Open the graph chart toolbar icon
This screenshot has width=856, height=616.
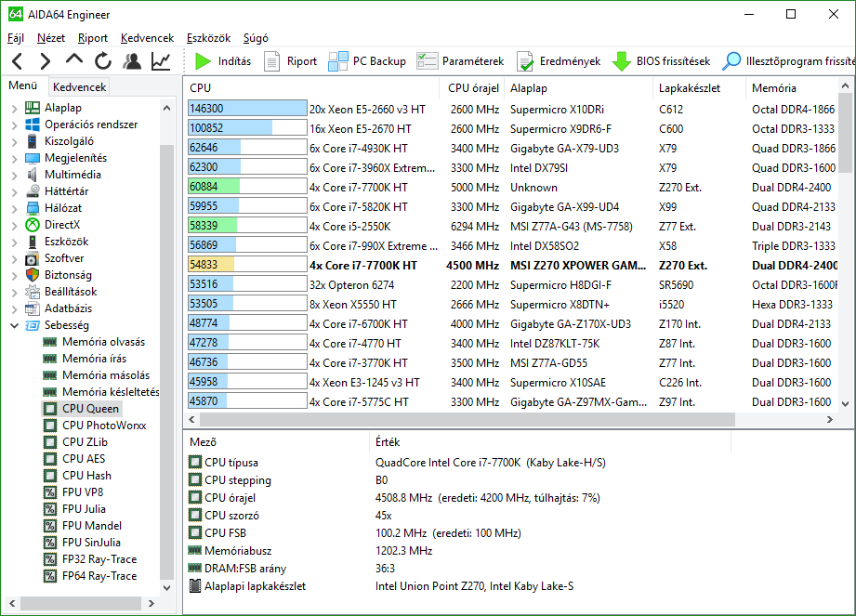(161, 61)
